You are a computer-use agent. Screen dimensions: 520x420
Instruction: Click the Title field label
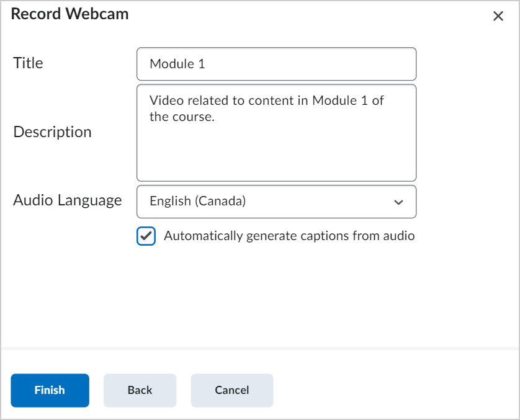pos(29,63)
